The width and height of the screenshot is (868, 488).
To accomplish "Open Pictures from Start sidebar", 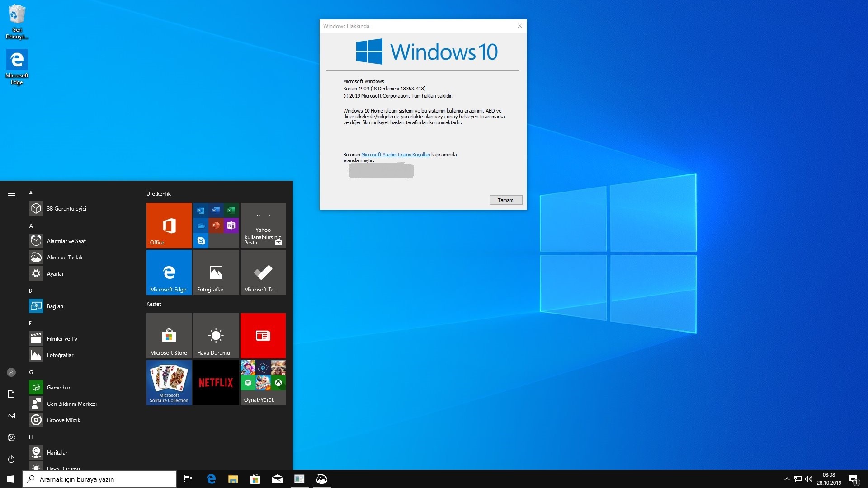I will (x=11, y=416).
